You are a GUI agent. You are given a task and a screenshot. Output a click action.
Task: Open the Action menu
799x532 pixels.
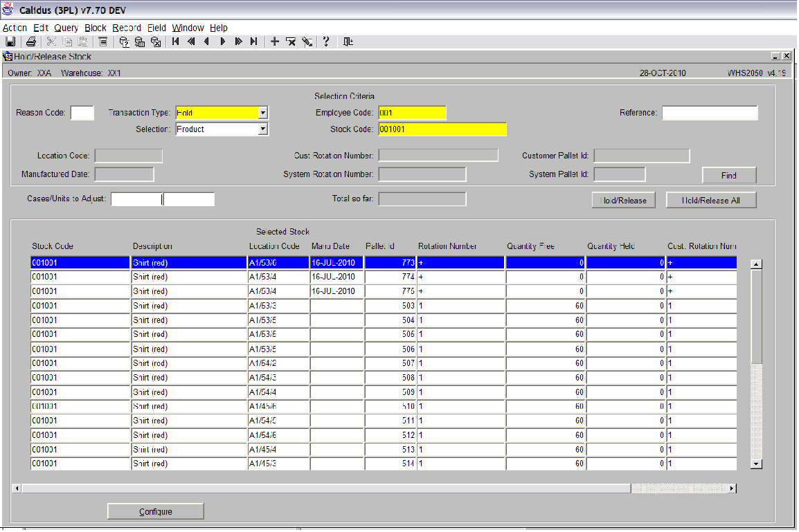click(x=15, y=28)
